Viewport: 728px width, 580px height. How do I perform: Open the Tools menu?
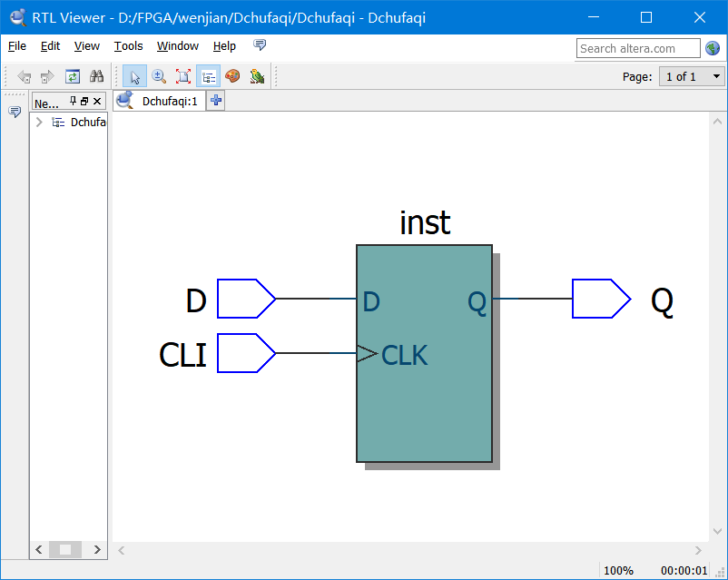(128, 45)
